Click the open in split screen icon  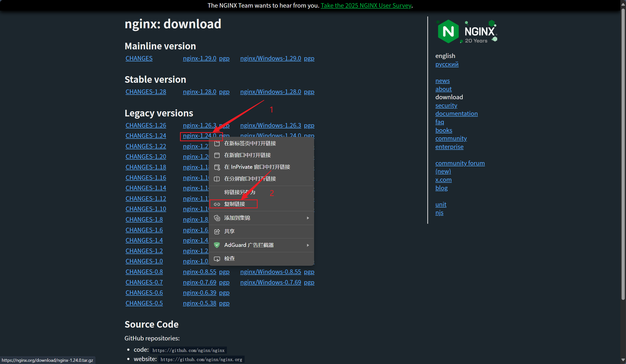tap(217, 179)
